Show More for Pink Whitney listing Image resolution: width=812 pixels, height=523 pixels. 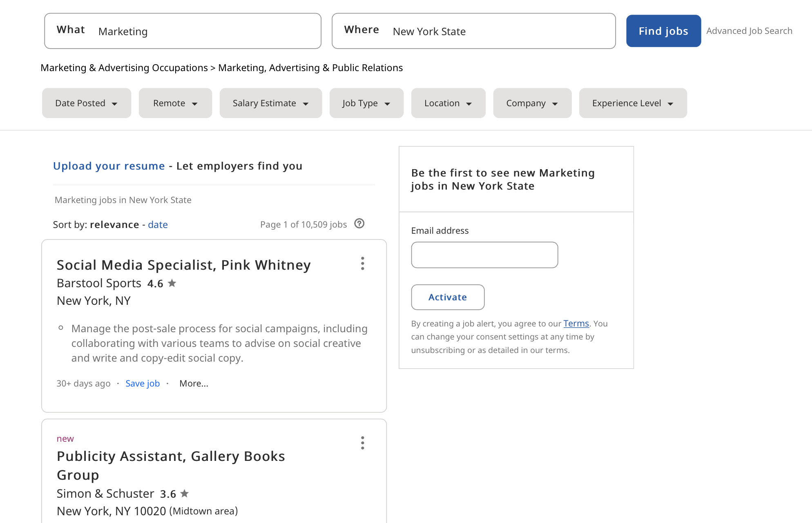click(x=194, y=384)
